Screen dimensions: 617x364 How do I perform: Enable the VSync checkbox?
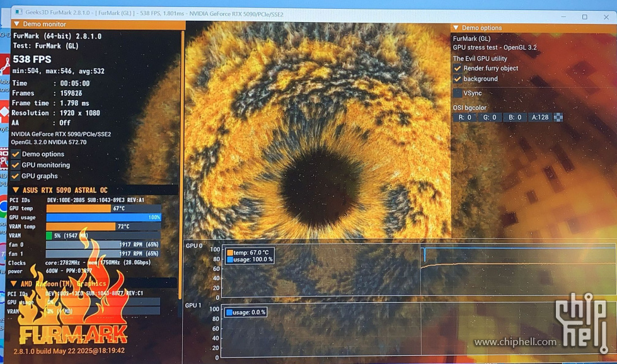point(458,93)
